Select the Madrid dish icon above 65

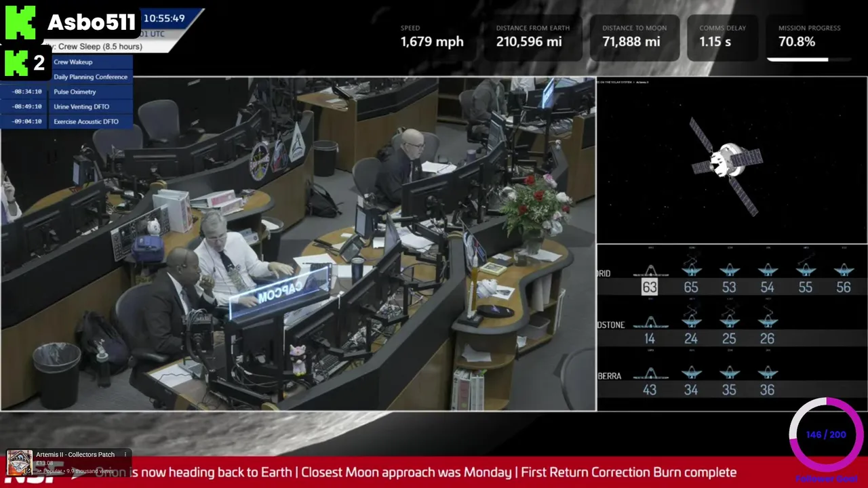[691, 268]
